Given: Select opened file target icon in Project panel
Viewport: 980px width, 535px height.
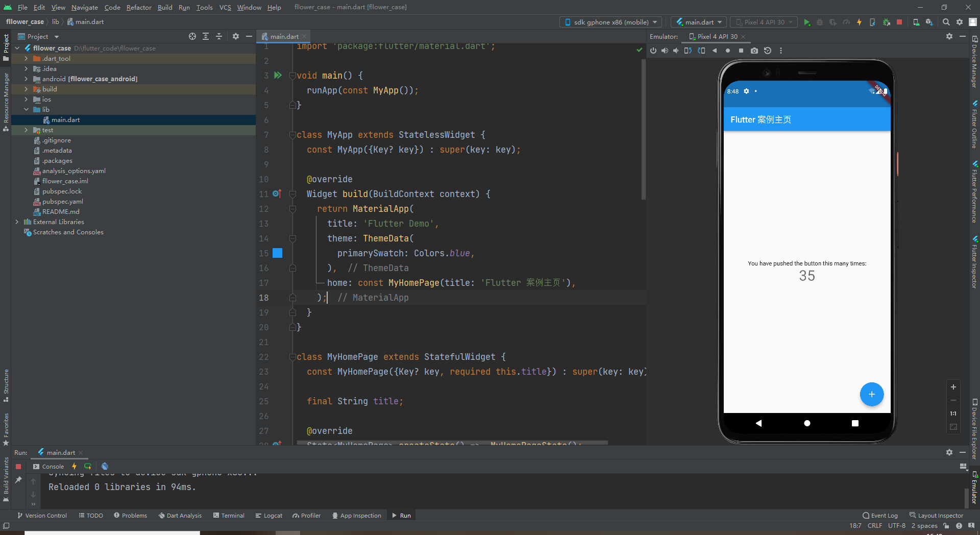Looking at the screenshot, I should point(192,36).
